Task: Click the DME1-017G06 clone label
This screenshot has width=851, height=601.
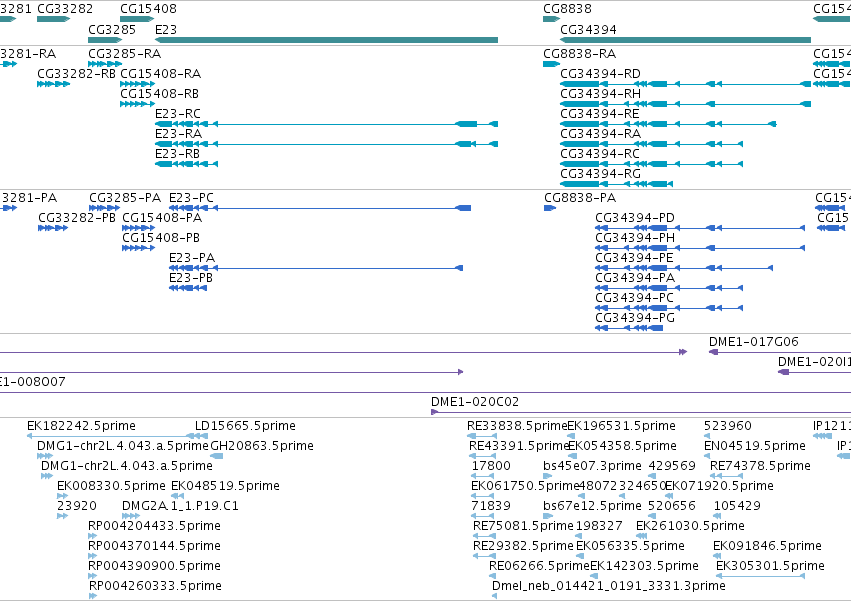Action: 754,342
